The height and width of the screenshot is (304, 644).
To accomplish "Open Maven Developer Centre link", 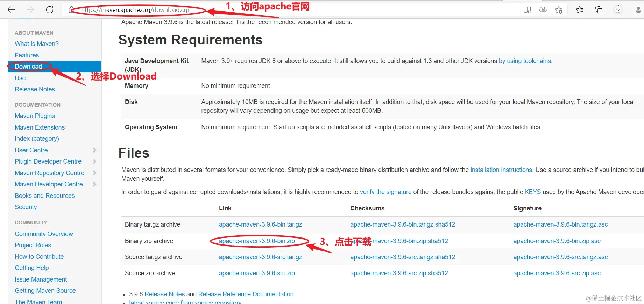I will (x=49, y=184).
